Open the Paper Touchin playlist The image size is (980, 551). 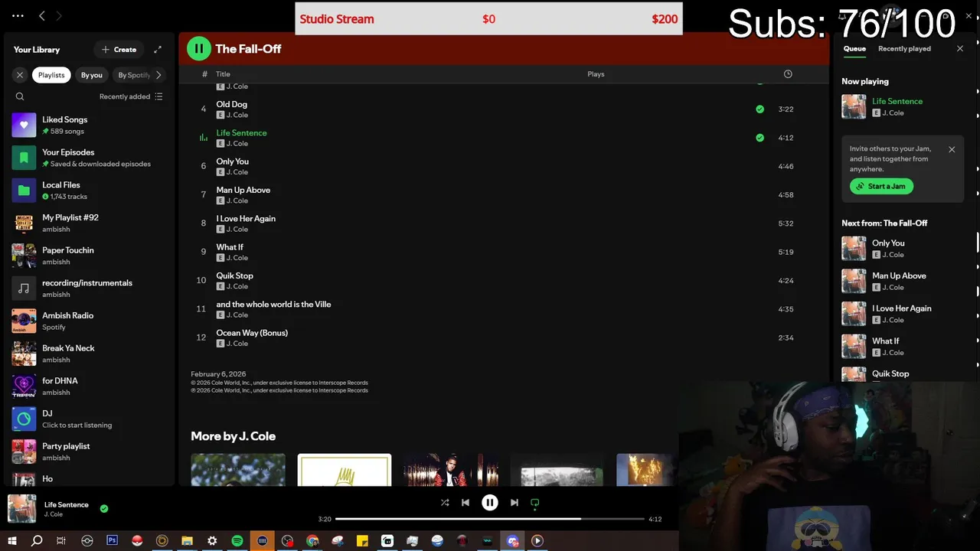tap(88, 256)
